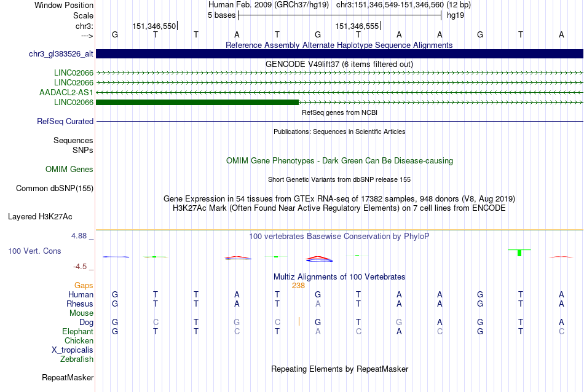Viewport: 584px width, 392px height.
Task: Select the Zebrafish alignment row label
Action: [x=77, y=359]
